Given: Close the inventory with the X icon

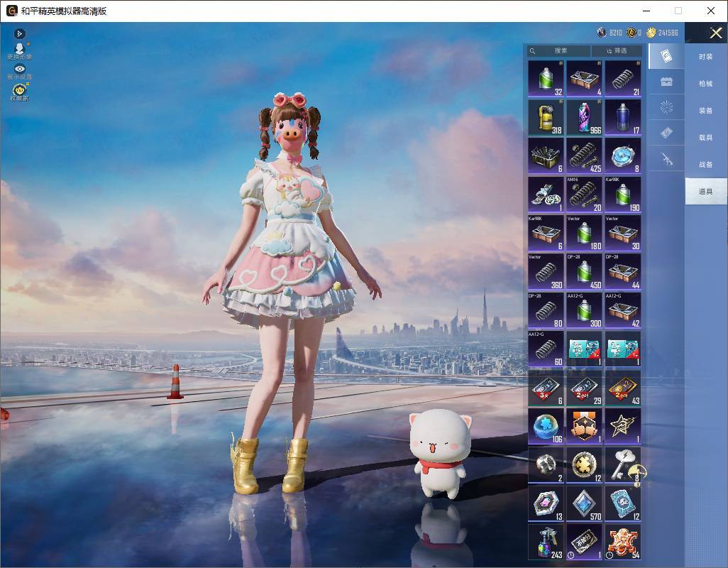Looking at the screenshot, I should click(715, 33).
